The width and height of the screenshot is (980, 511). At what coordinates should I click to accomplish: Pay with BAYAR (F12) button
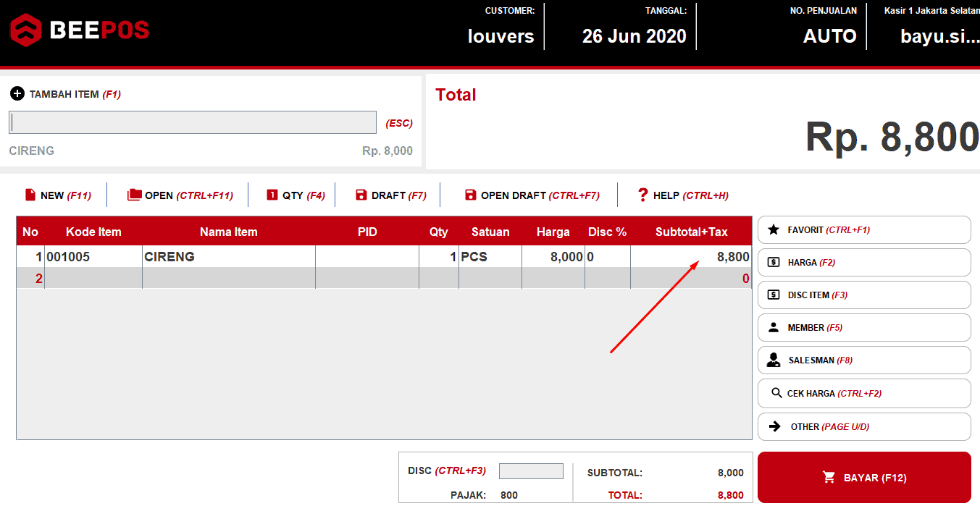[x=864, y=478]
